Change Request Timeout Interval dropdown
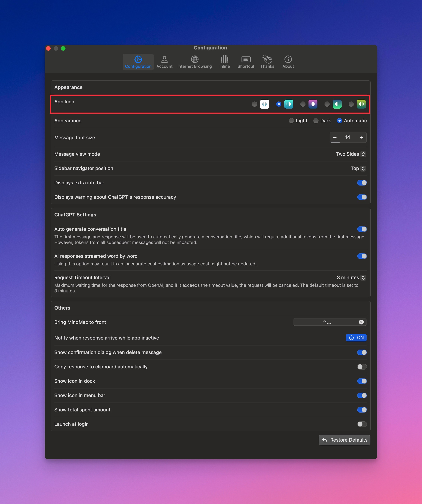The image size is (422, 504). point(351,278)
